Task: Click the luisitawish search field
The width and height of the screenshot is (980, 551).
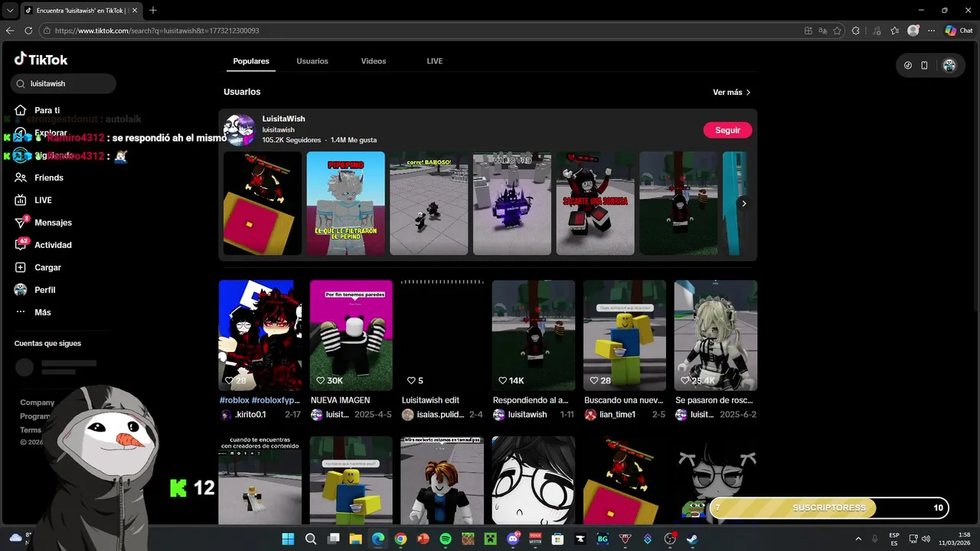Action: point(64,83)
